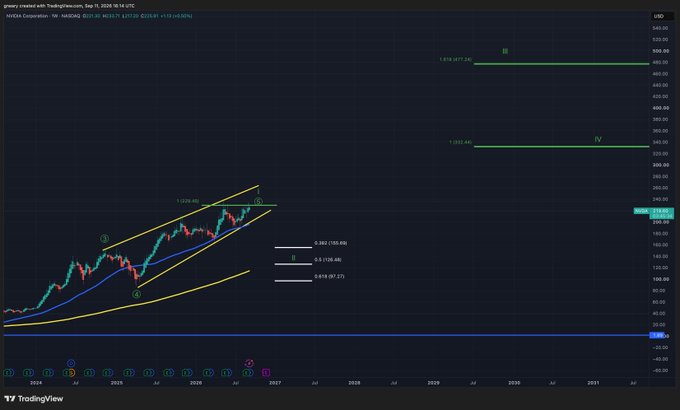Select the blue horizontal line near zero
Screen dimensions: 680x410
[x=326, y=335]
